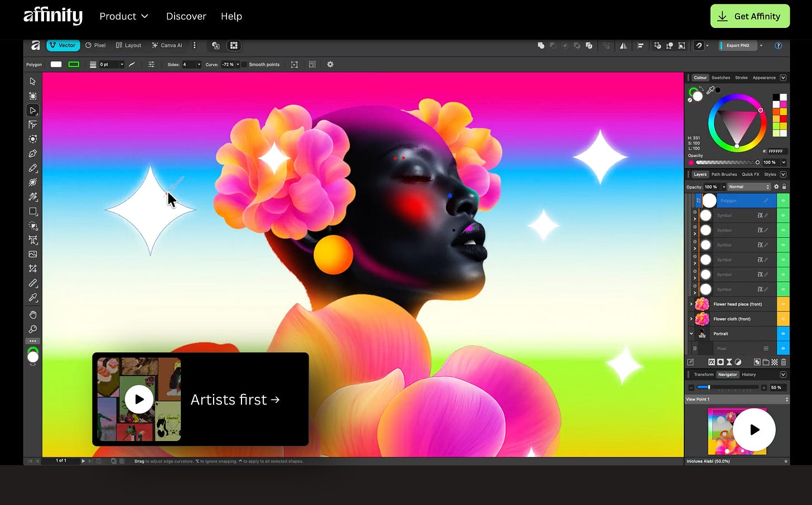
Task: Click the trash Delete Layer icon
Action: [784, 362]
